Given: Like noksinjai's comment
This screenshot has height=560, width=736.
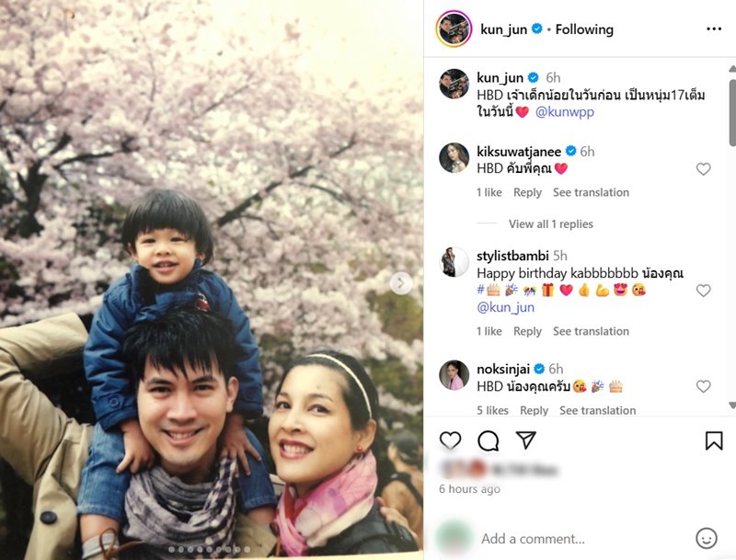Looking at the screenshot, I should pos(703,386).
